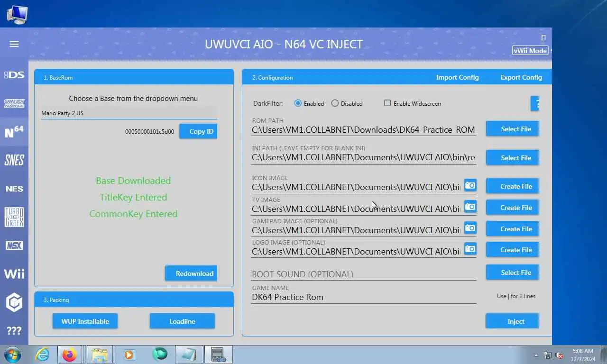Click the CommonKey Entered status text
Screen dimensions: 607x364
133,214
